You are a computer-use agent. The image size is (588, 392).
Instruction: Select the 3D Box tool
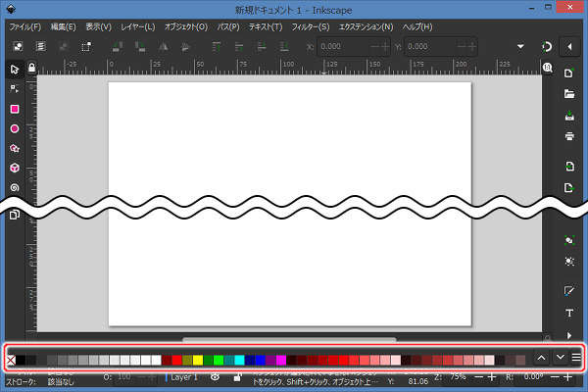pyautogui.click(x=15, y=168)
